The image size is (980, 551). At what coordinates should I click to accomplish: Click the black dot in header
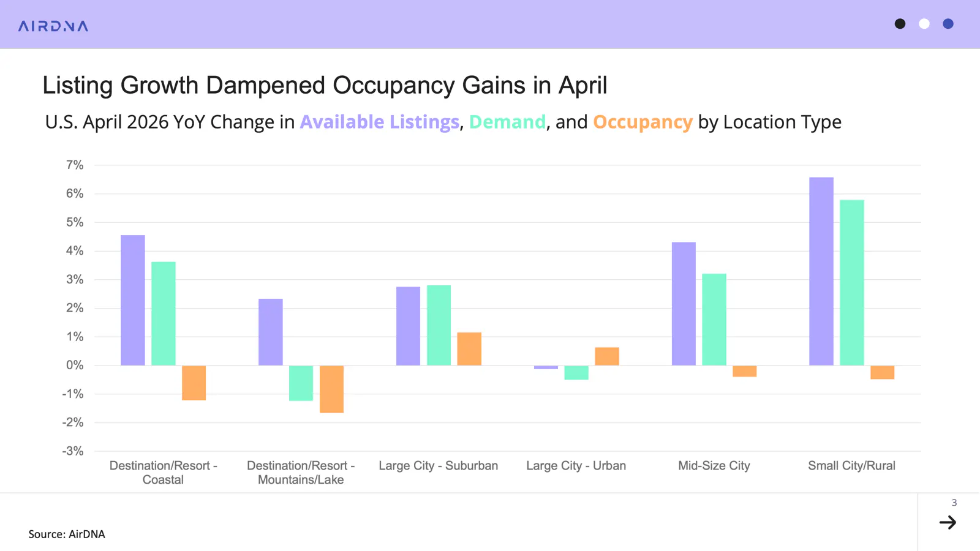tap(900, 24)
